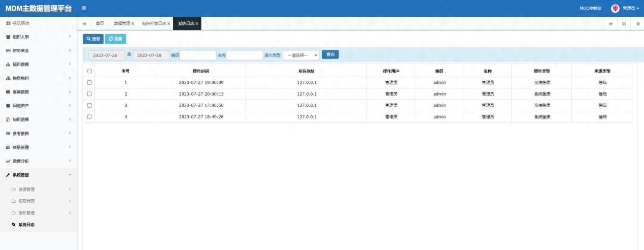Check the box for log row 1
Image resolution: width=644 pixels, height=250 pixels.
89,82
